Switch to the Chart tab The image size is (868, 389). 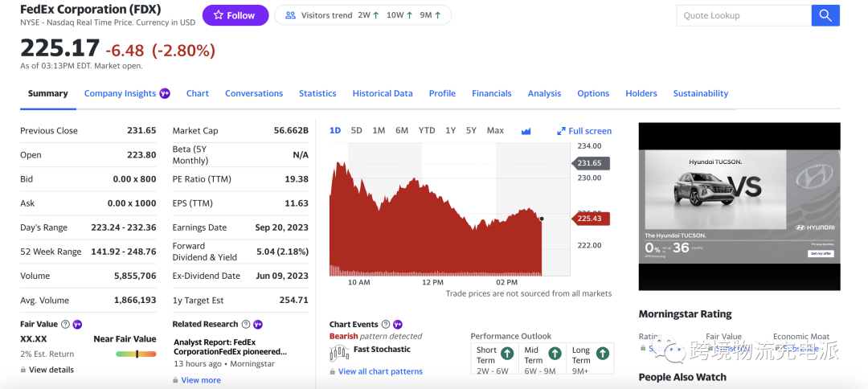tap(198, 93)
